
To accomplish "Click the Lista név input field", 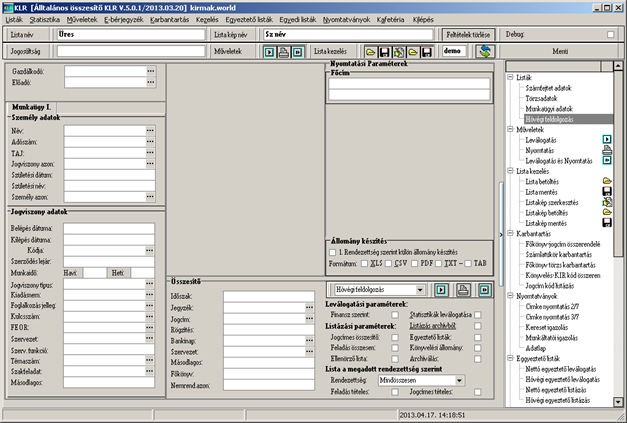I will click(131, 34).
